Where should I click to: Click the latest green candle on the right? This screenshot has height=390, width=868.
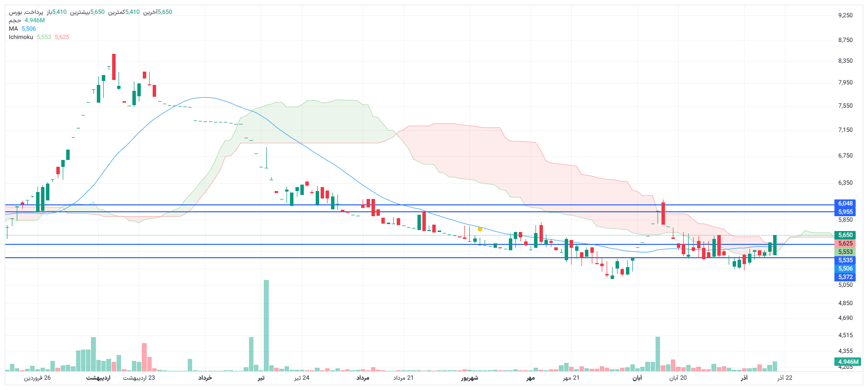775,245
